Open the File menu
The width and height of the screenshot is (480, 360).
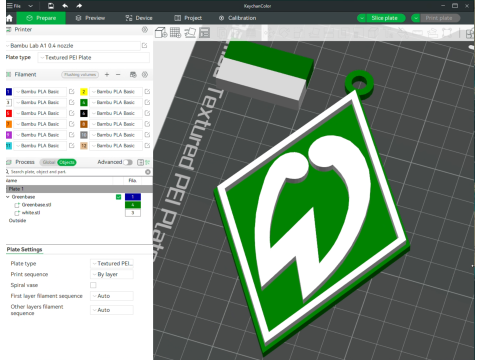tap(14, 6)
